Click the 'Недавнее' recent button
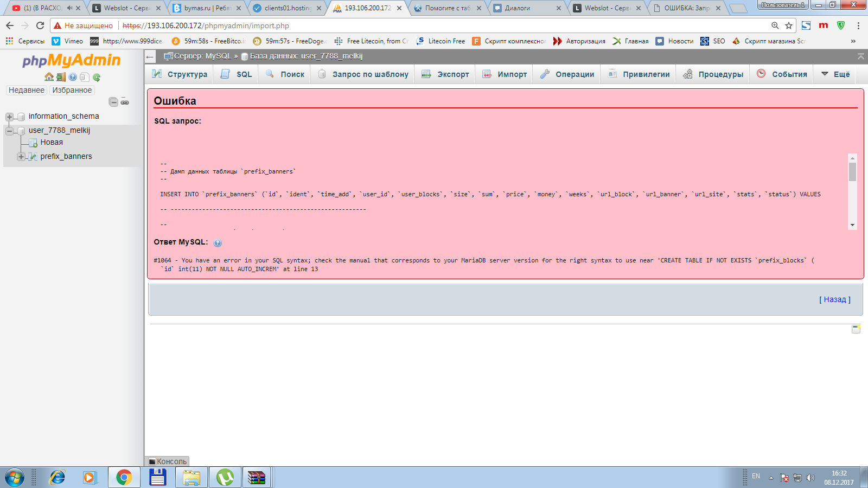 point(27,90)
